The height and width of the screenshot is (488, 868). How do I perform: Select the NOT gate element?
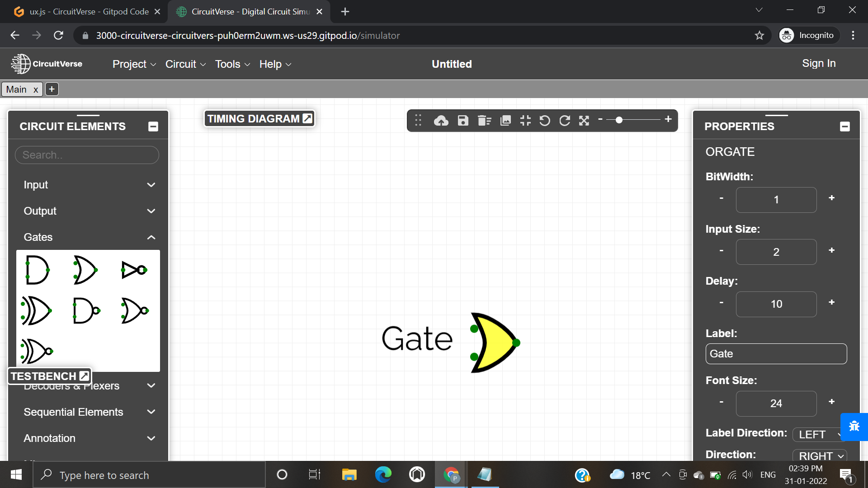pos(134,270)
